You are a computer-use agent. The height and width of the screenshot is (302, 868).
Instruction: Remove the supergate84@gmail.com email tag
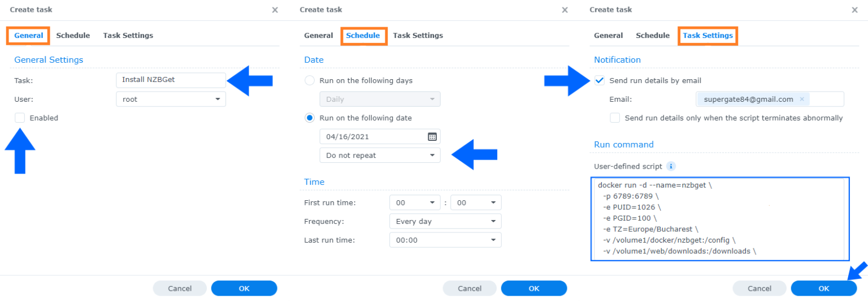click(801, 99)
